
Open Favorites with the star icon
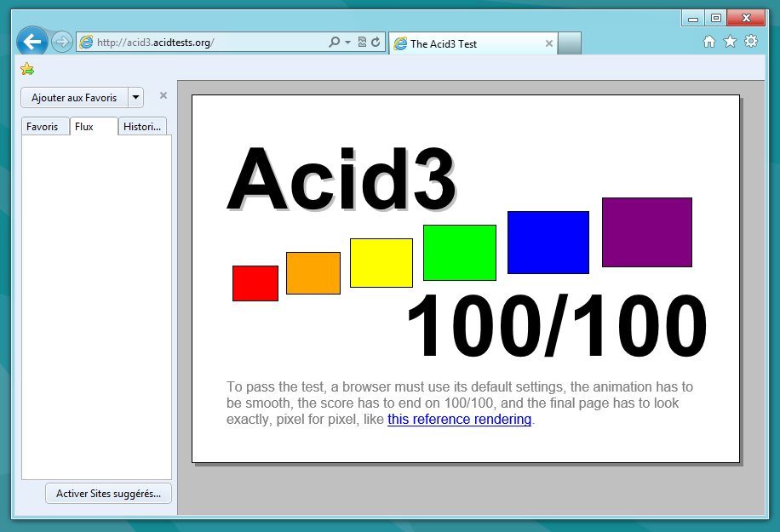(x=730, y=42)
